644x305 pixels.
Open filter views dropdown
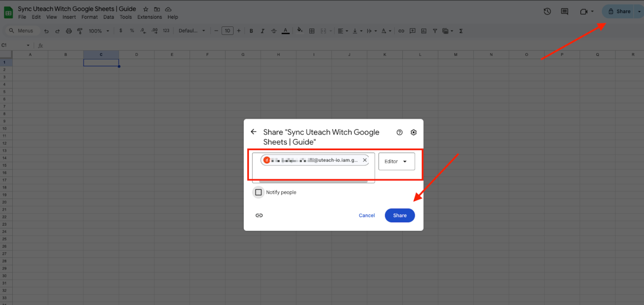pos(448,31)
